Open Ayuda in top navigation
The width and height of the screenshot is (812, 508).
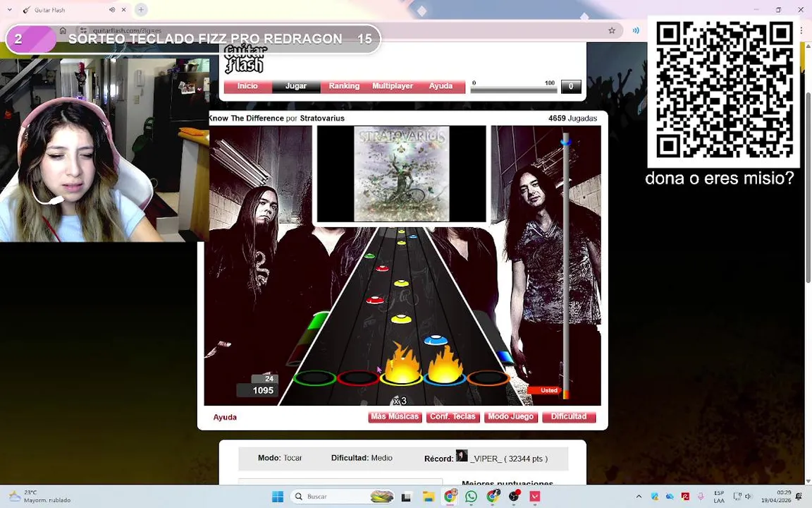tap(441, 86)
